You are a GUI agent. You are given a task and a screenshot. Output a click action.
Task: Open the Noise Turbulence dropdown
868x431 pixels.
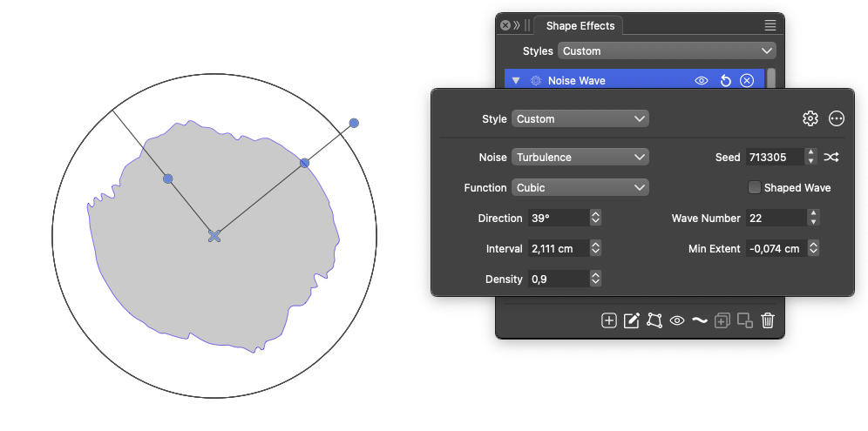coord(580,157)
